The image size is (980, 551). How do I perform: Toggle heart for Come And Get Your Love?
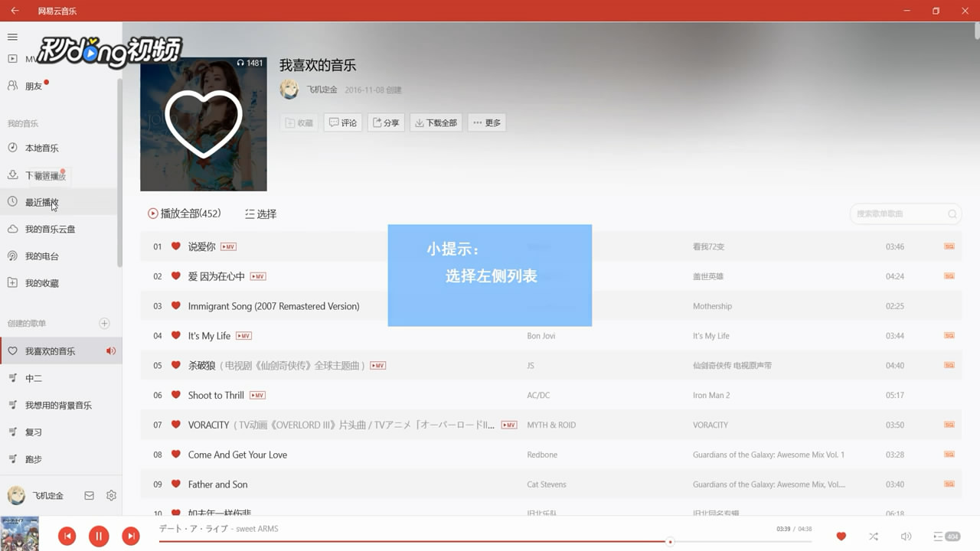175,455
